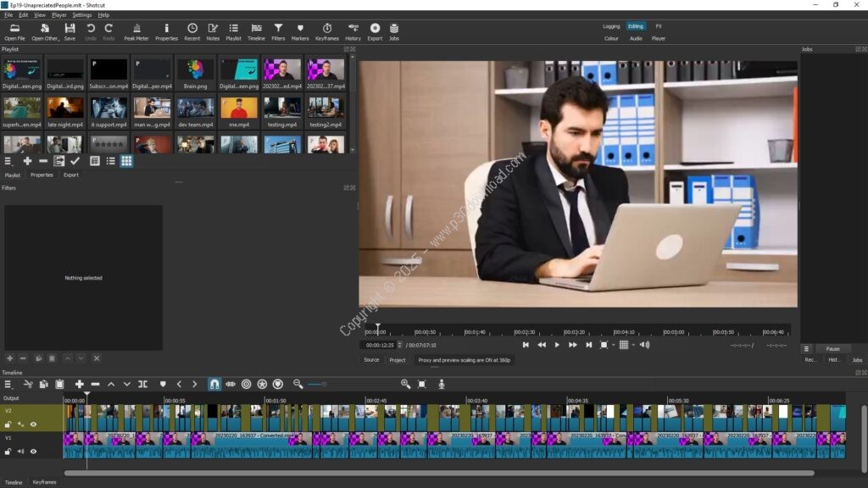Switch to the Project player view
868x488 pixels.
point(397,360)
